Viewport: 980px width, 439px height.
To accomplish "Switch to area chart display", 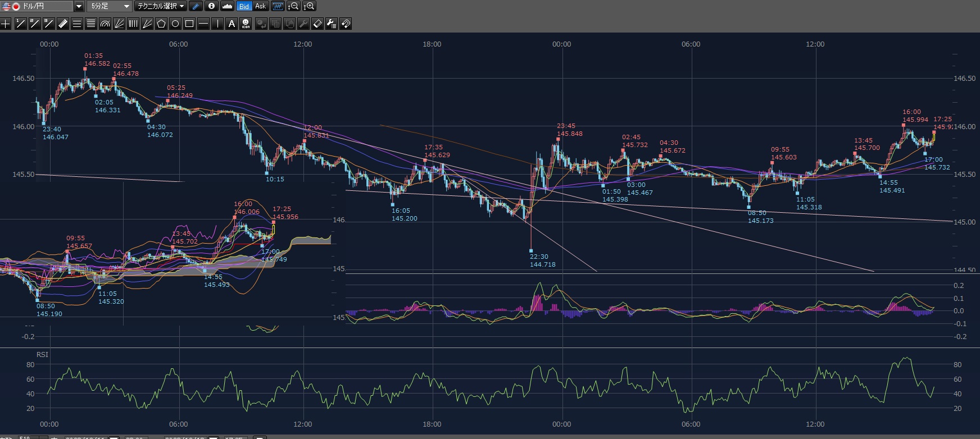I will tap(227, 6).
